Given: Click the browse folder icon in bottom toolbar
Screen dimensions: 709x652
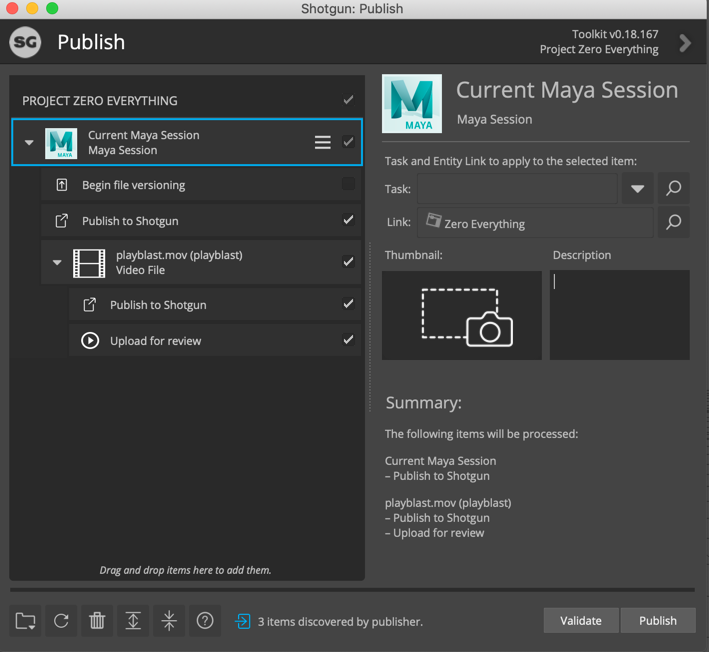Looking at the screenshot, I should click(26, 621).
